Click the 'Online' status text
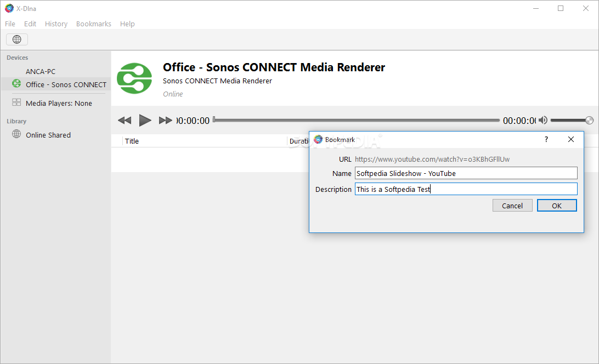599x364 pixels. pyautogui.click(x=173, y=94)
